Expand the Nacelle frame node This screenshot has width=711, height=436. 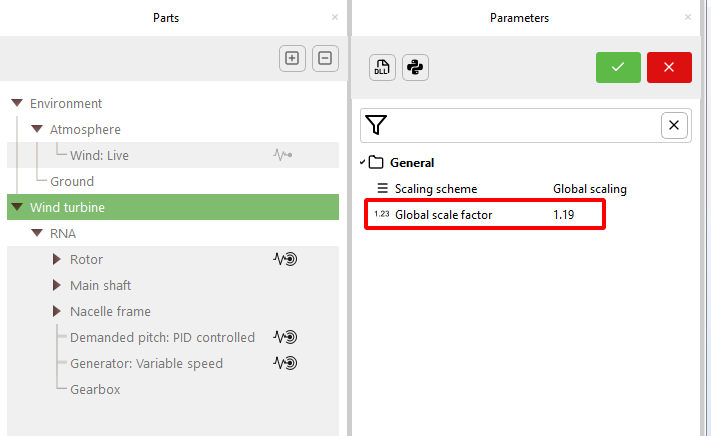click(57, 311)
